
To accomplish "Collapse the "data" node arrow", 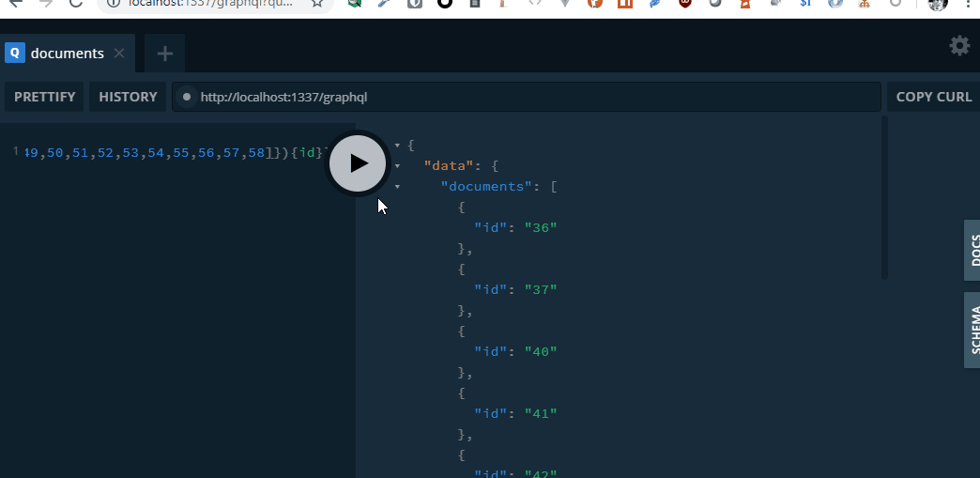I will tap(397, 166).
